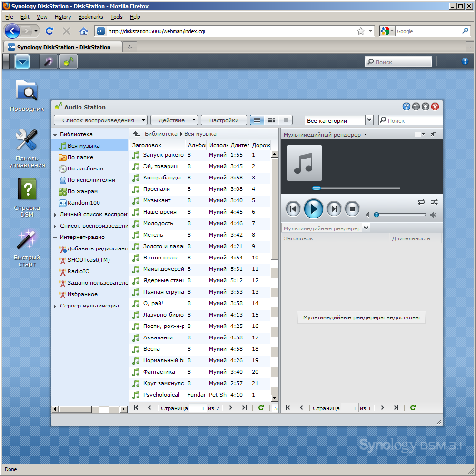This screenshot has height=476, width=476.
Task: Go to next page of music list
Action: coord(231,408)
